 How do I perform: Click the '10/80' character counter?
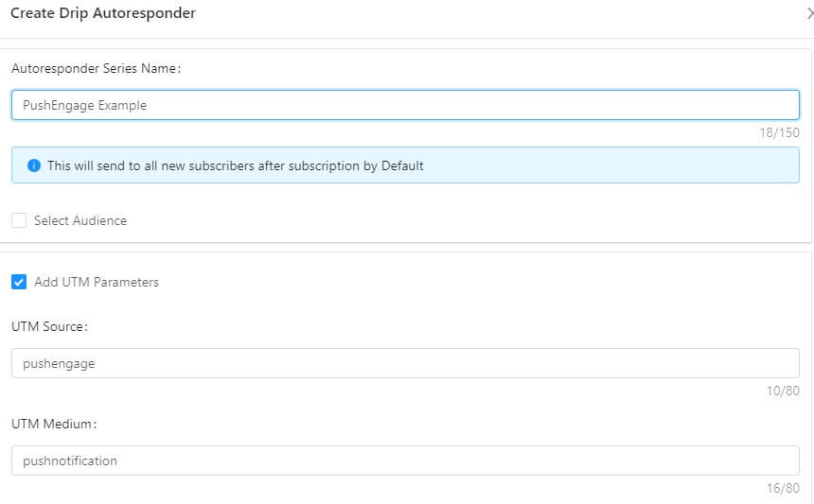783,391
